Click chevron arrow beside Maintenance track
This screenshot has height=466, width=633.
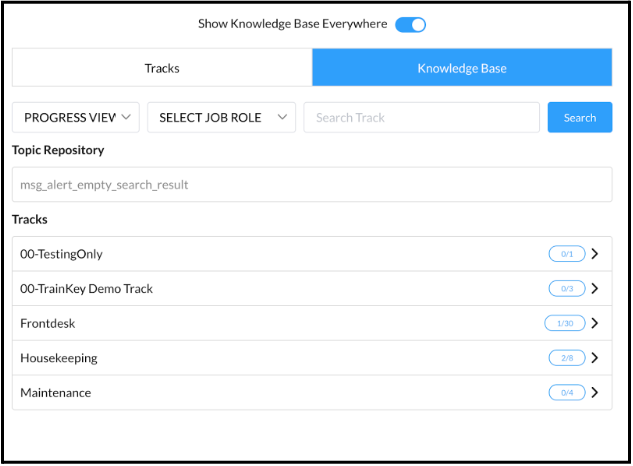tap(595, 393)
